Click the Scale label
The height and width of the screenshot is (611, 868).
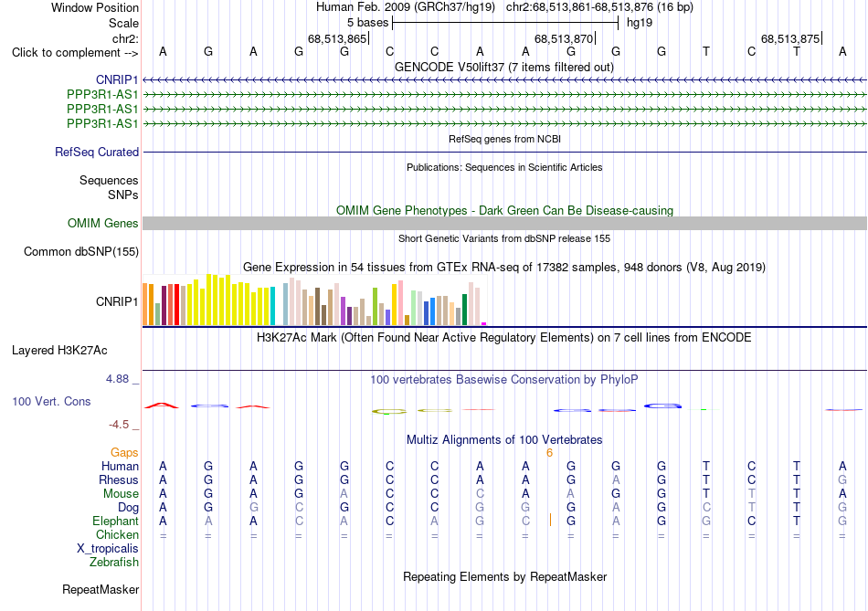pyautogui.click(x=123, y=23)
